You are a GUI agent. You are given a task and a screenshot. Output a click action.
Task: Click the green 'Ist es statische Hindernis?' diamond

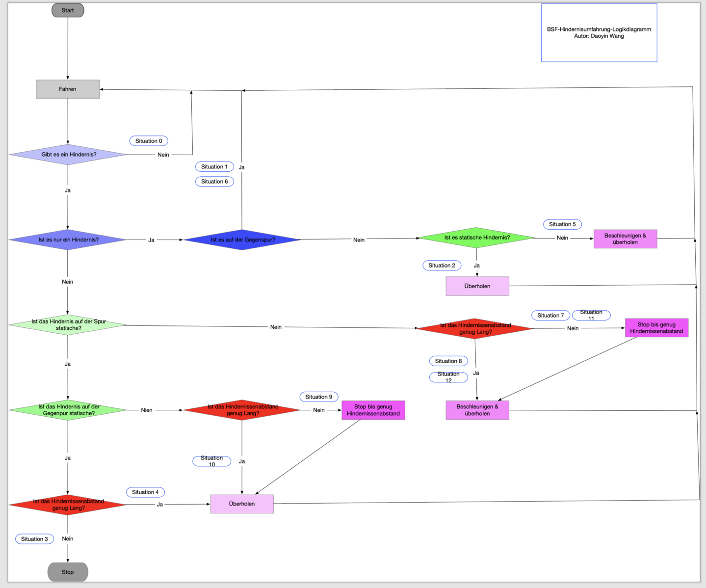pyautogui.click(x=476, y=238)
